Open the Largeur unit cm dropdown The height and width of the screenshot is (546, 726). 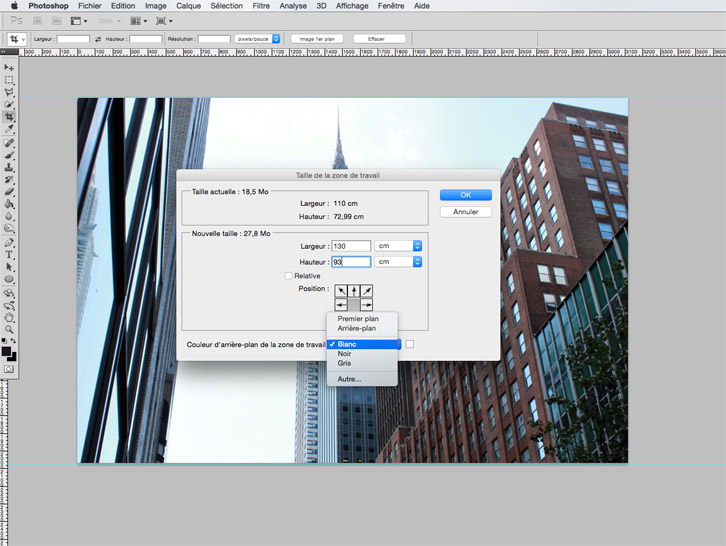coord(398,246)
